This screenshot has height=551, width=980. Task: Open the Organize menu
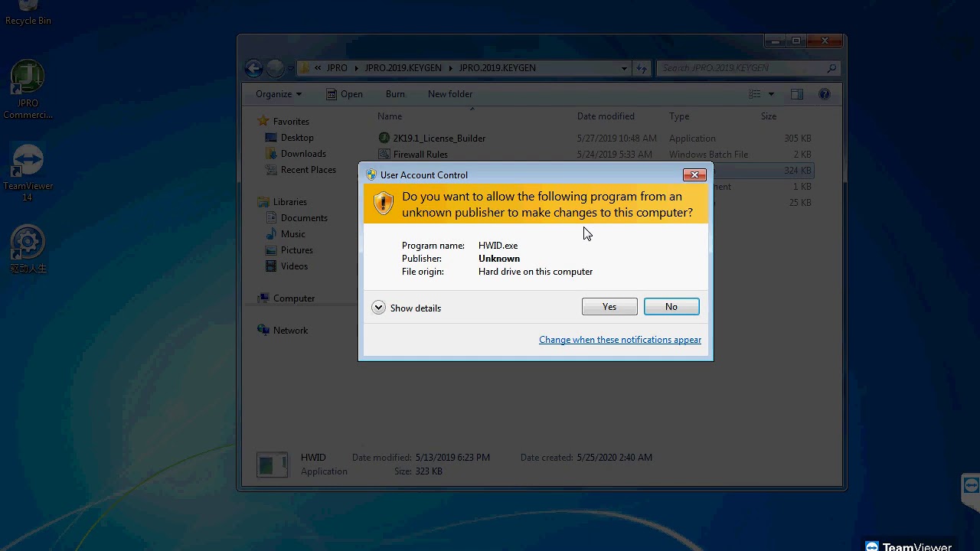[279, 94]
